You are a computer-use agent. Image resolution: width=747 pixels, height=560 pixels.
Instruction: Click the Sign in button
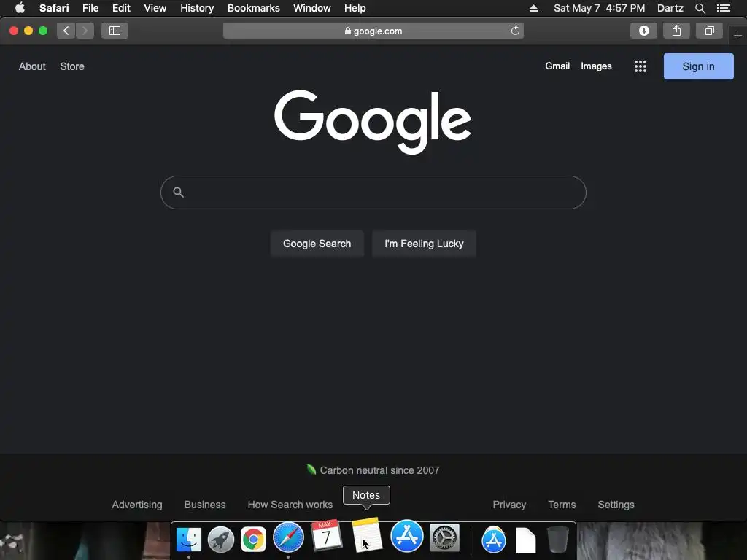[x=698, y=66]
